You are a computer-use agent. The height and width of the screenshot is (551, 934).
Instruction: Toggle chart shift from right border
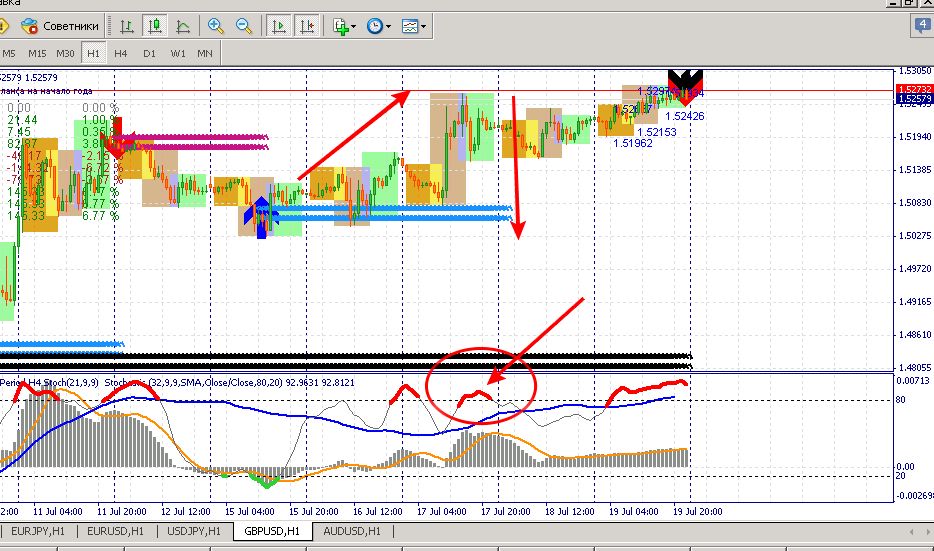point(307,26)
